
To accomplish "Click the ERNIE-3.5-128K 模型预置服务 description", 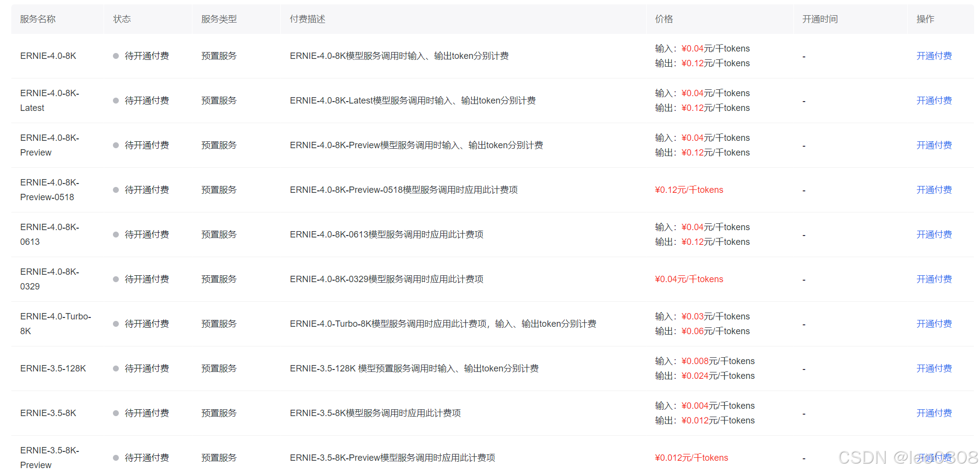I will pyautogui.click(x=414, y=369).
